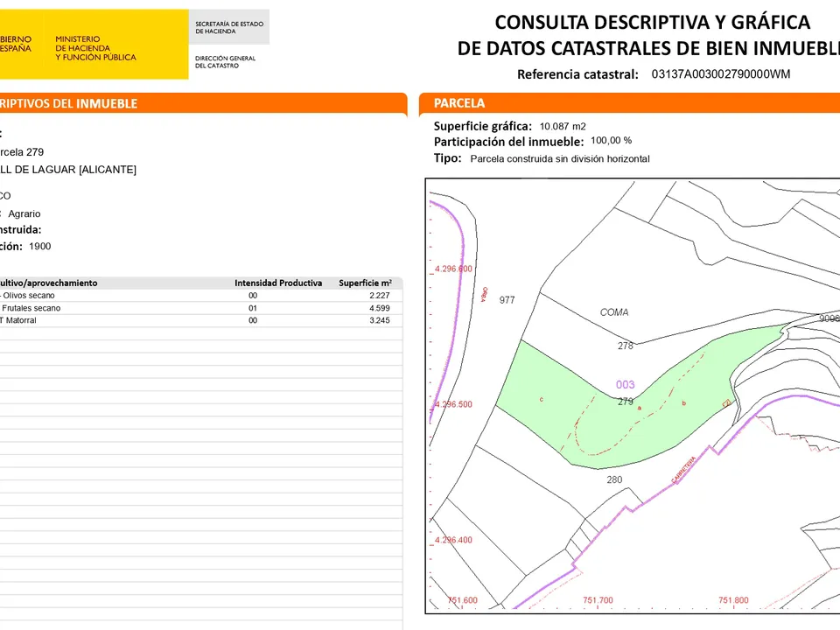Select the 'Referencia catastral:' label
The height and width of the screenshot is (630, 840).
click(577, 74)
